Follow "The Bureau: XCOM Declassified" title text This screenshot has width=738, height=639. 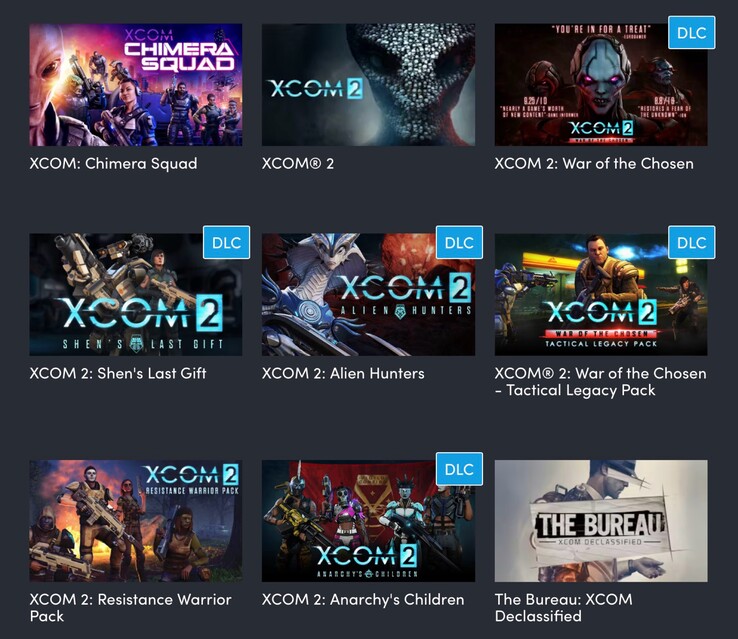point(563,607)
